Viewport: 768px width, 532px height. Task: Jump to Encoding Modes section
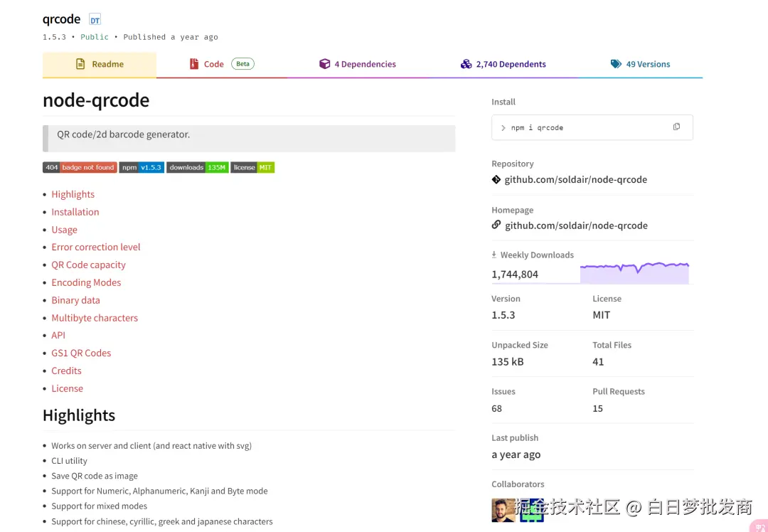coord(86,282)
